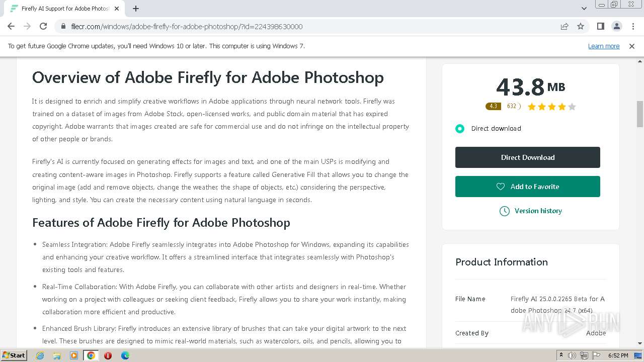Show hidden system tray icons

(561, 355)
